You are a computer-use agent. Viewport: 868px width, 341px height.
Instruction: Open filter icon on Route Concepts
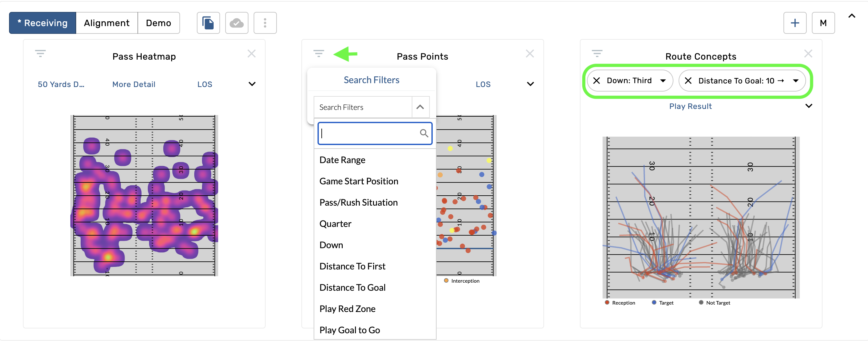click(597, 54)
